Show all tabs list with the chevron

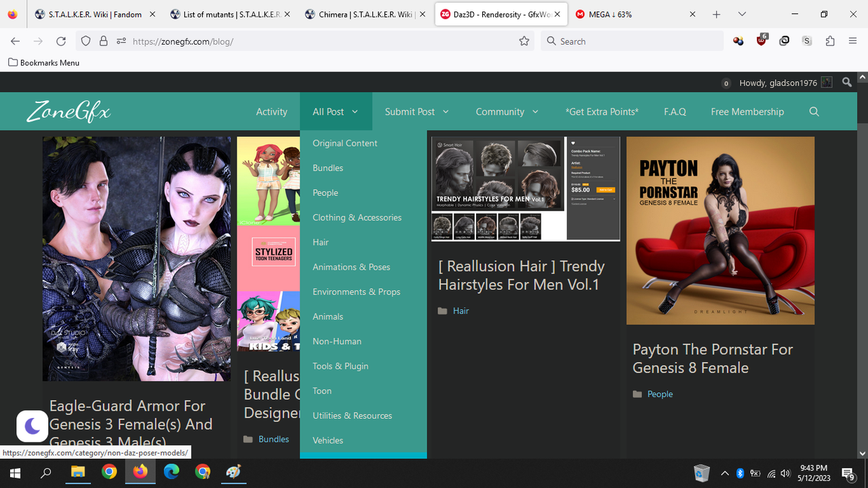[742, 14]
